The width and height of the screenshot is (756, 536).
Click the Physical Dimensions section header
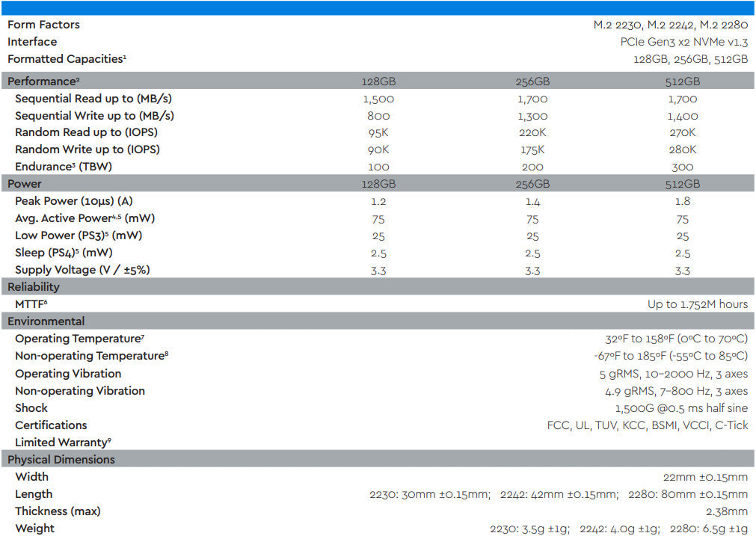[61, 460]
